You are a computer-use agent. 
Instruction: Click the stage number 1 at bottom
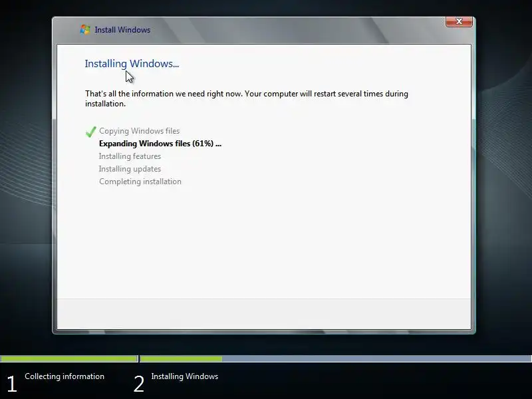coord(12,384)
